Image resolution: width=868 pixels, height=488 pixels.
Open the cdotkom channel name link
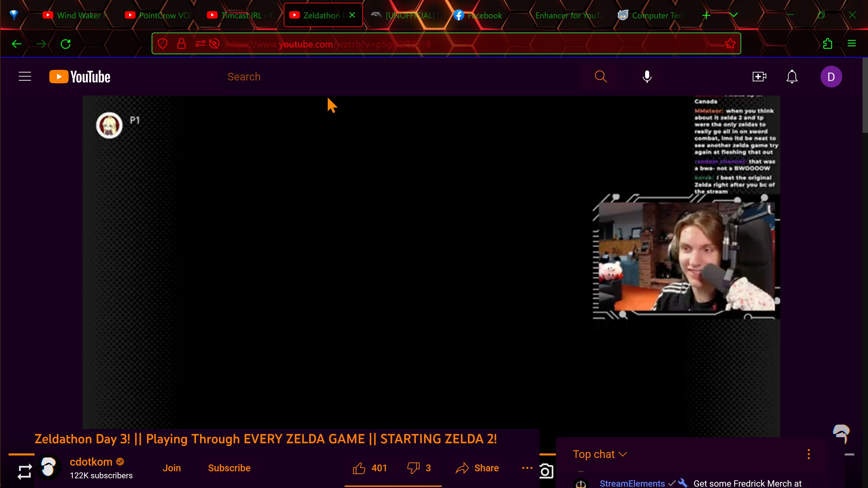tap(91, 462)
